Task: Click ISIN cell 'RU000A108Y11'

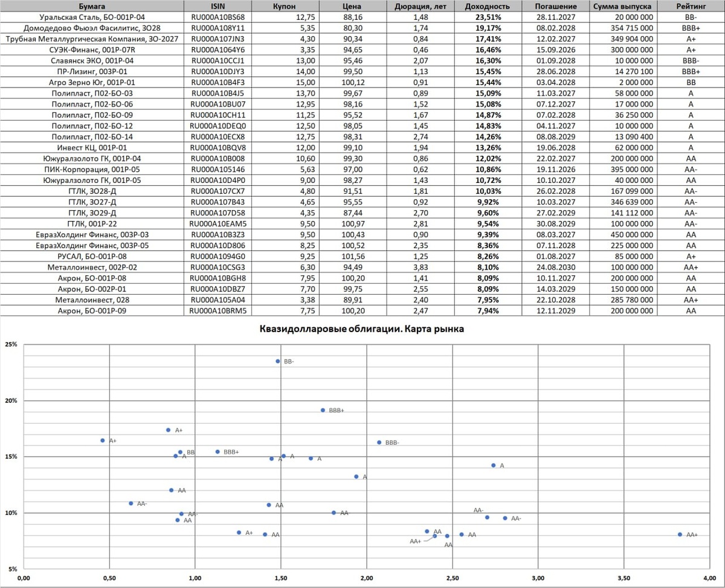Action: click(x=217, y=28)
